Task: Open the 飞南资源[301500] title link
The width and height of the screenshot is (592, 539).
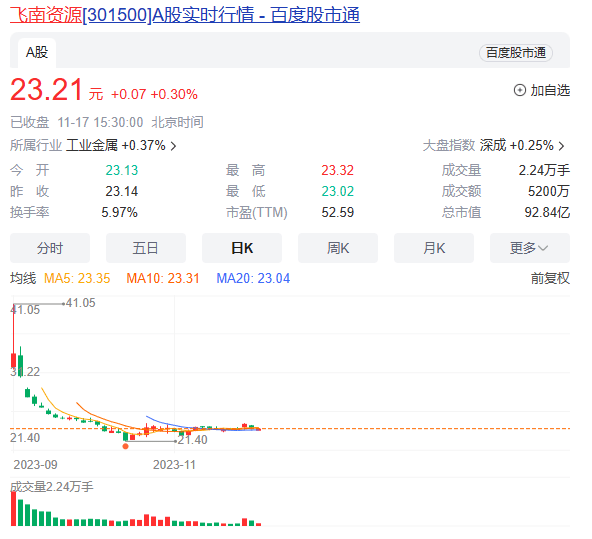Action: click(x=185, y=15)
